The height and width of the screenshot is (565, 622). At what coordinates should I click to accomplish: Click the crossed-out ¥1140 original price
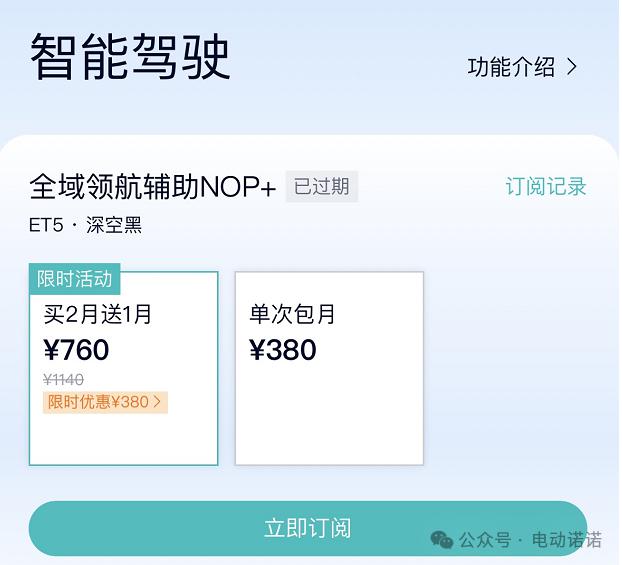pos(63,379)
